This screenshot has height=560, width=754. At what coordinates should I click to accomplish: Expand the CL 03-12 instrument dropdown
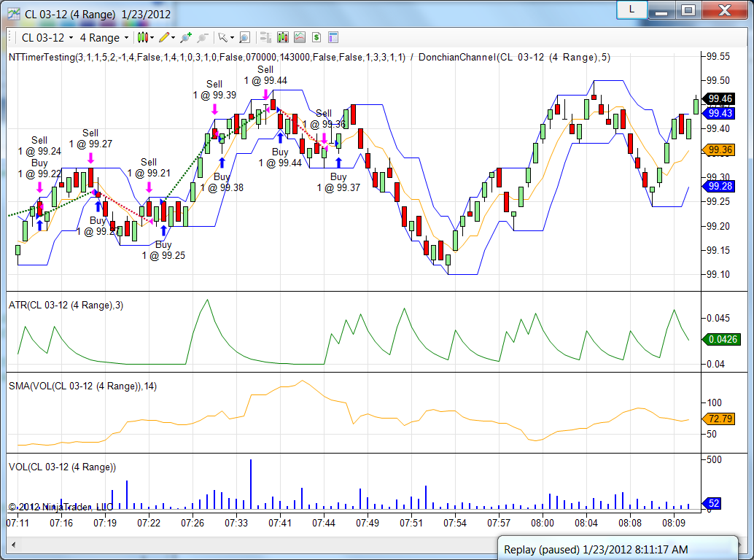(71, 38)
